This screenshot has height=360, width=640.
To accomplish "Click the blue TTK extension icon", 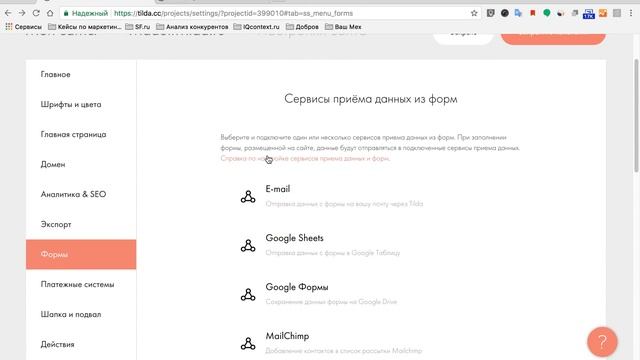I will click(x=589, y=13).
